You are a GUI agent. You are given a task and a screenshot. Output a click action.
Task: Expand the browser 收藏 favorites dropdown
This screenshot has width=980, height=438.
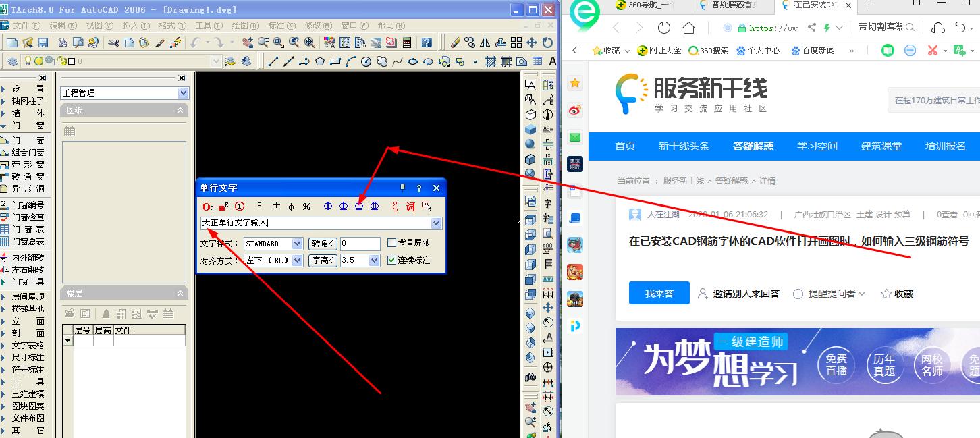[628, 51]
